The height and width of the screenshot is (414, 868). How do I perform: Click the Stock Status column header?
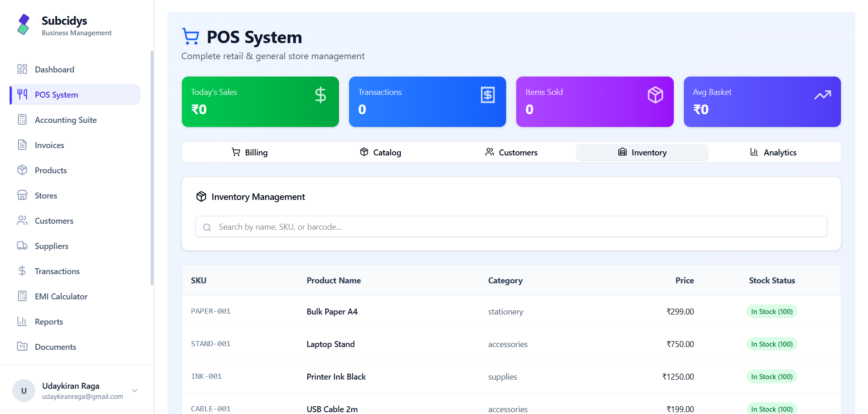(772, 280)
